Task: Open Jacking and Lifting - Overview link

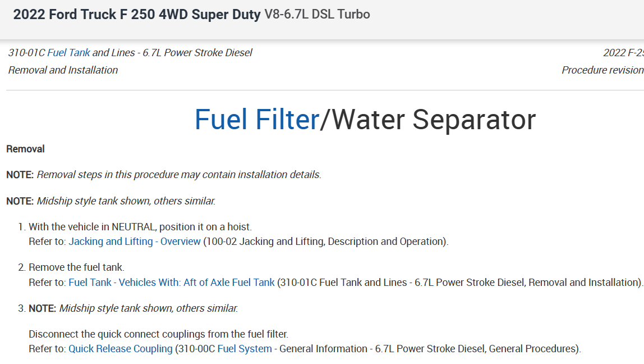Action: pyautogui.click(x=135, y=242)
